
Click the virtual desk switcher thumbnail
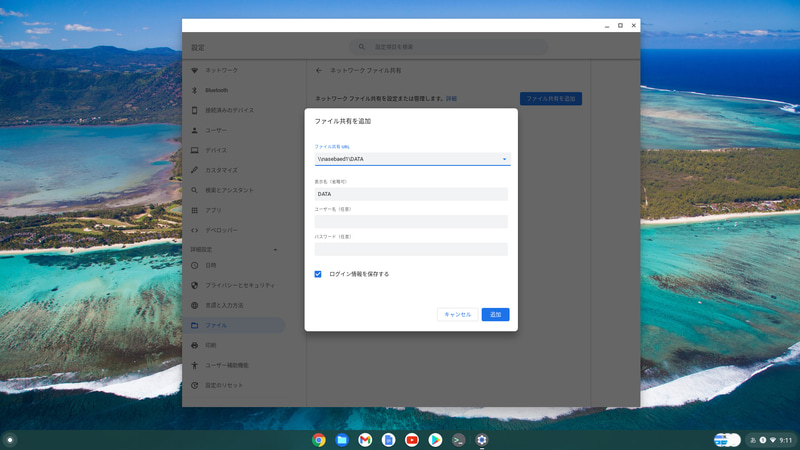pos(727,440)
